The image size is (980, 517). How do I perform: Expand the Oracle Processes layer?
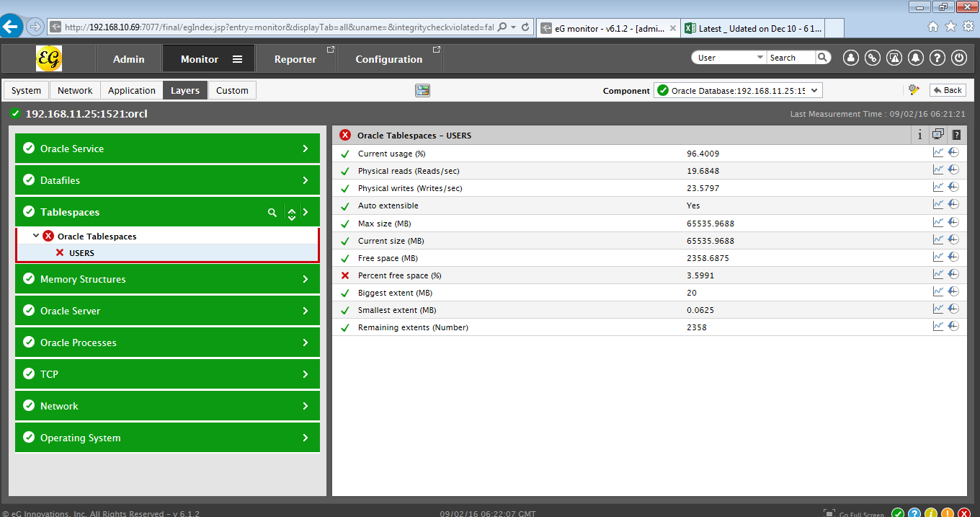coord(167,343)
